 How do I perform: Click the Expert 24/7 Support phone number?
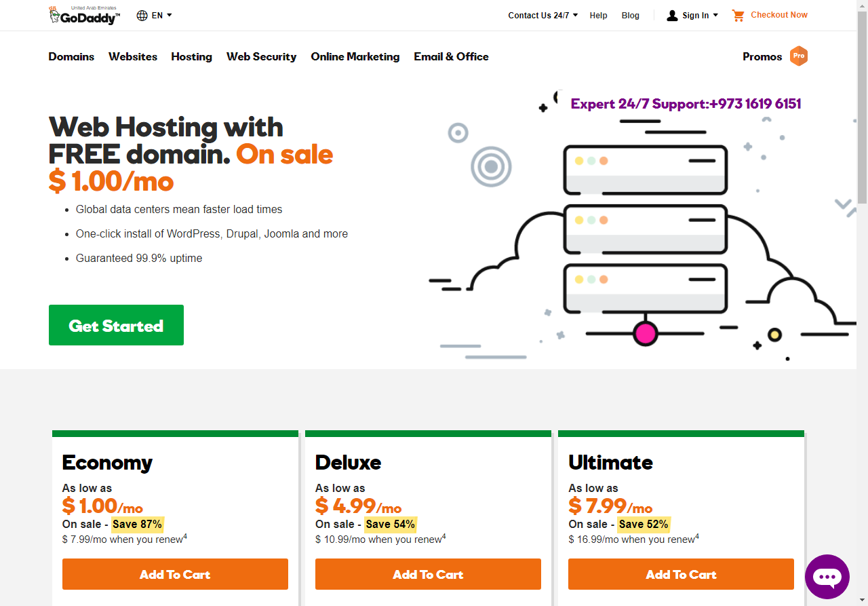pos(755,104)
